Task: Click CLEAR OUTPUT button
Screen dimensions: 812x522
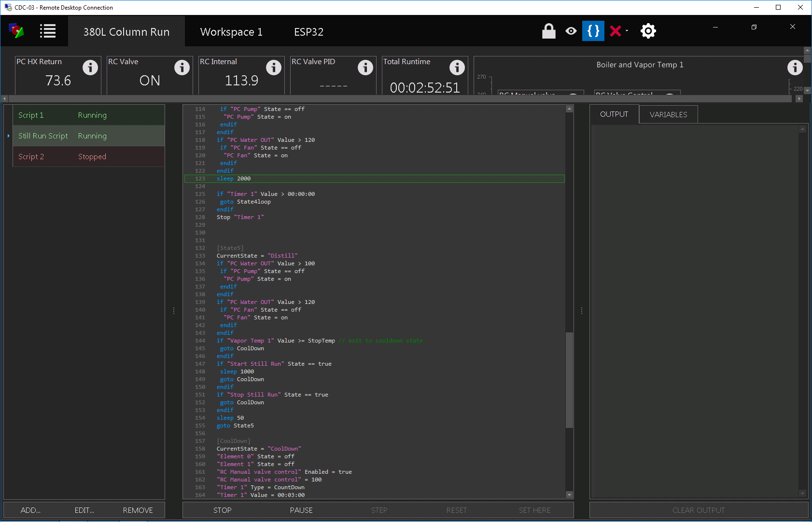Action: tap(699, 510)
